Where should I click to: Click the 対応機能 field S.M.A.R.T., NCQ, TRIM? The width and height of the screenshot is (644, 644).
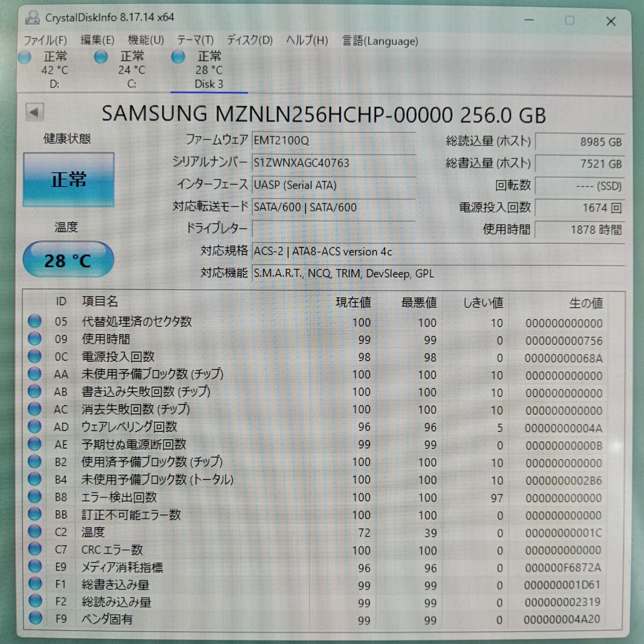[438, 273]
